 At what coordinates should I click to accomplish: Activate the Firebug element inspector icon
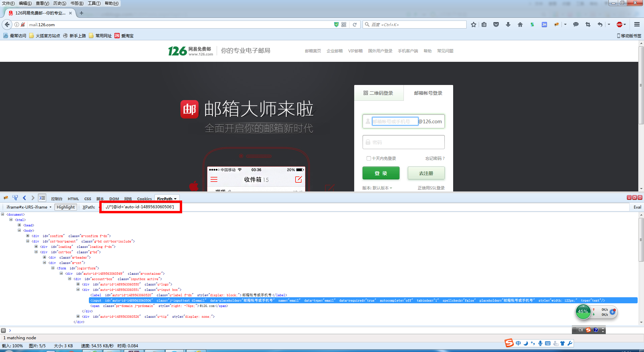pos(15,198)
